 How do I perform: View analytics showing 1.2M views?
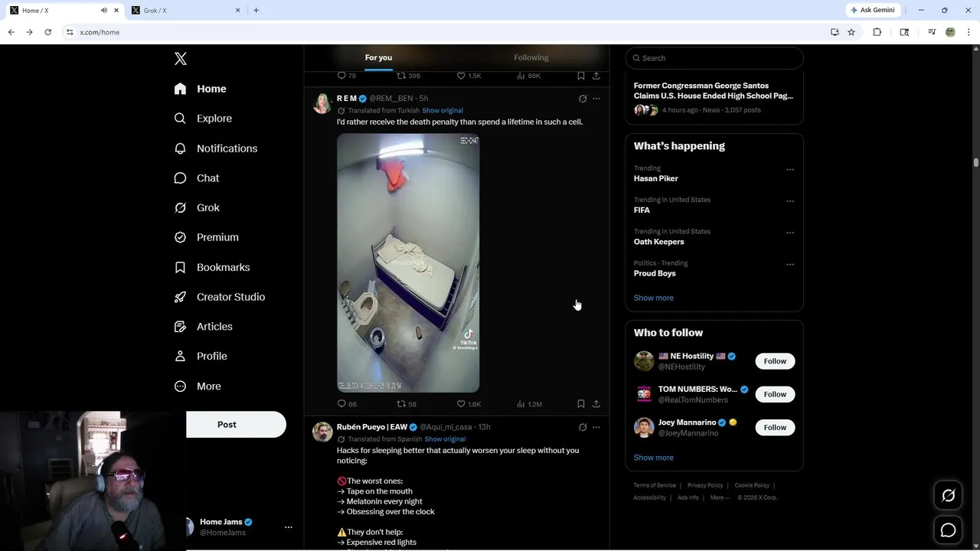click(529, 404)
